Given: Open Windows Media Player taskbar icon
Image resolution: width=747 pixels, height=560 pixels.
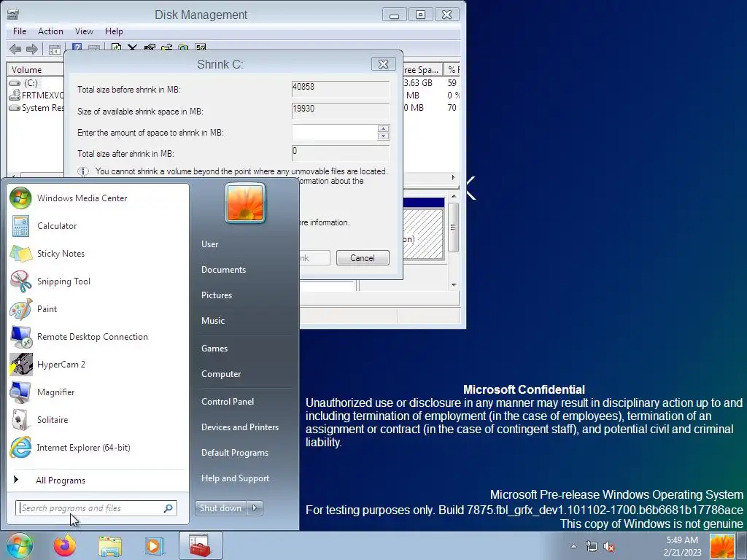Looking at the screenshot, I should 154,545.
